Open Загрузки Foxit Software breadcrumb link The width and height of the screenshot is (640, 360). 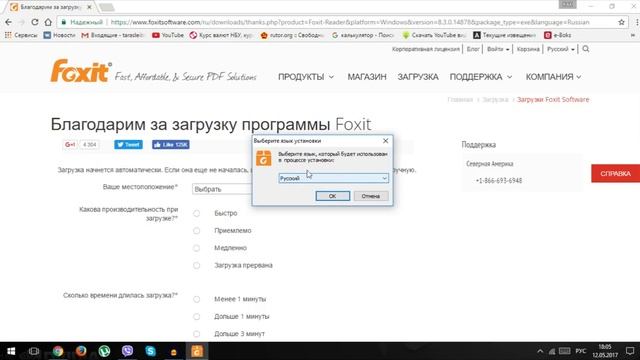[553, 100]
